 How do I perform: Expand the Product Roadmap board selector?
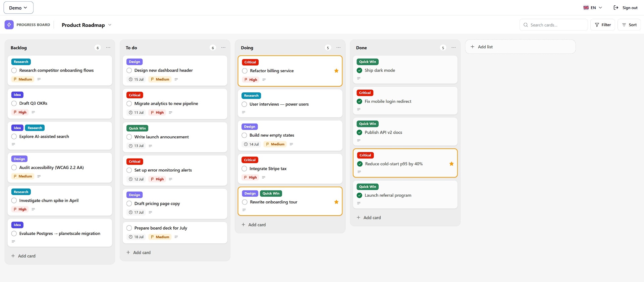click(87, 25)
